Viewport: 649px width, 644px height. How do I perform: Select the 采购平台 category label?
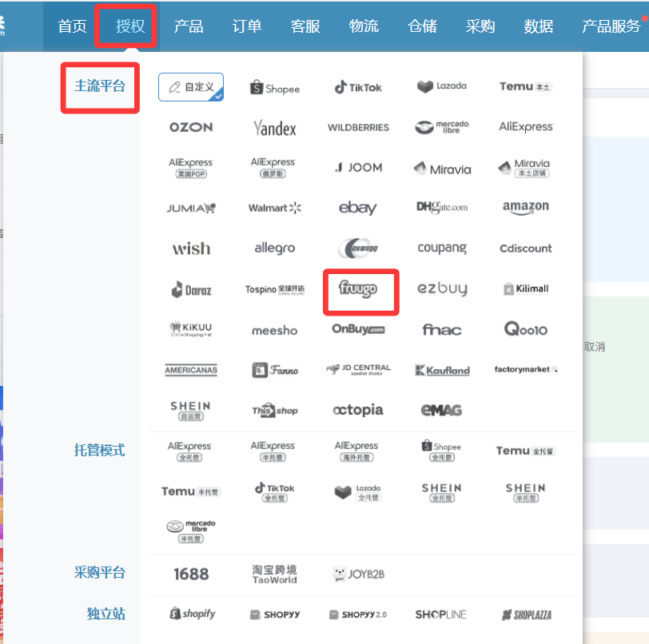pos(100,573)
